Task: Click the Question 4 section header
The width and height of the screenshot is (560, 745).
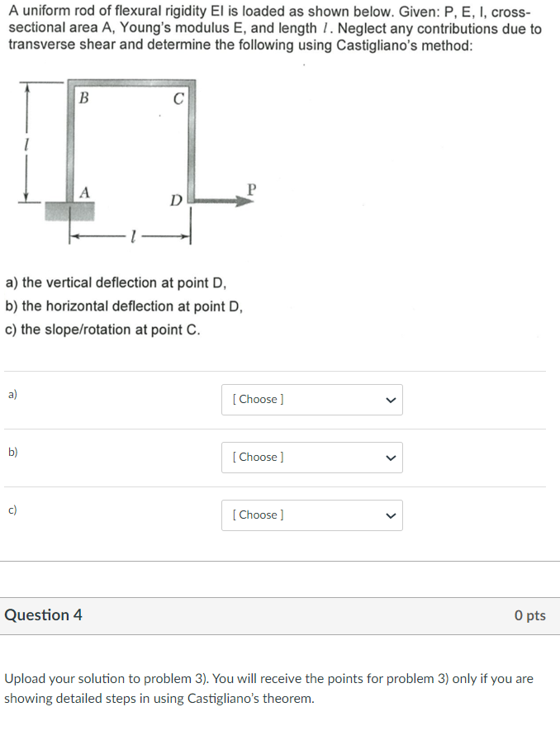Action: [44, 615]
